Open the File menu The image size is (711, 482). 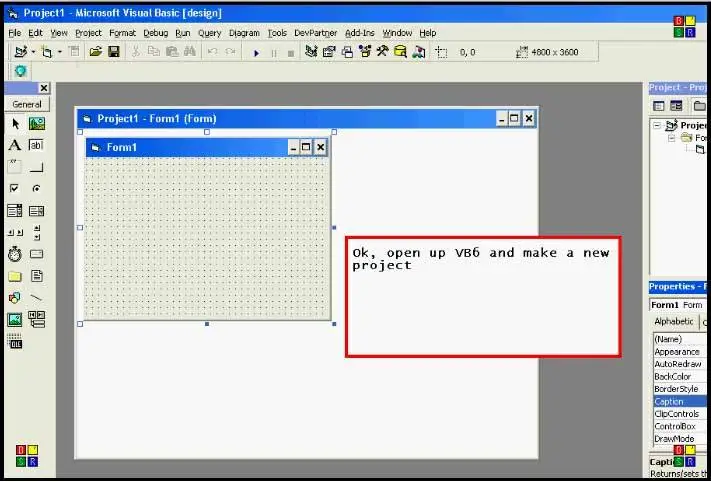click(15, 33)
